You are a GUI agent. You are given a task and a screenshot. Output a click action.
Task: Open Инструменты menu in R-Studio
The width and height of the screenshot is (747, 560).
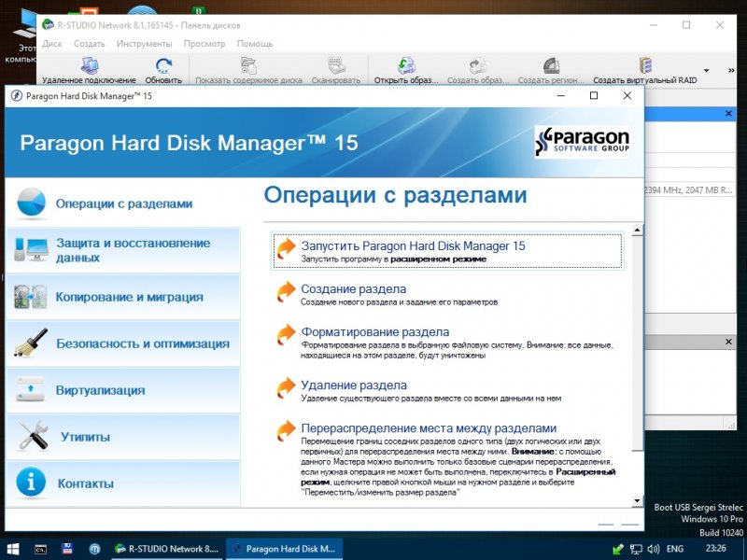145,43
